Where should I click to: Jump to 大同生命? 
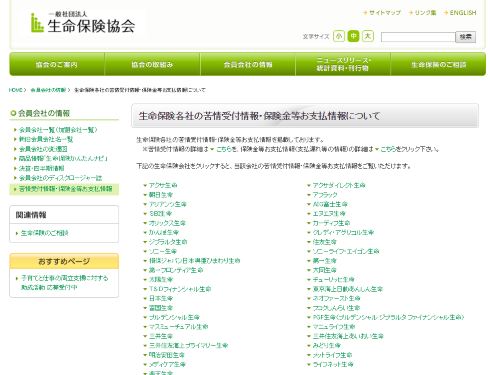(324, 270)
